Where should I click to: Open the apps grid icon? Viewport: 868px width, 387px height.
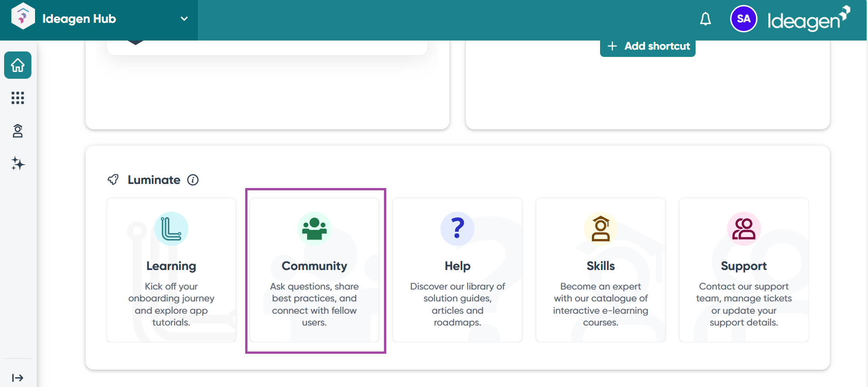click(x=18, y=98)
